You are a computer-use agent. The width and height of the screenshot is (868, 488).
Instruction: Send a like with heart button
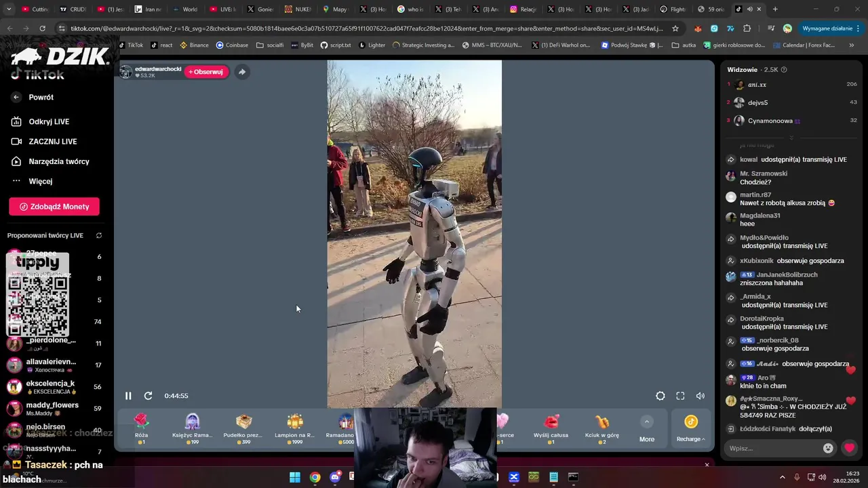(x=849, y=448)
